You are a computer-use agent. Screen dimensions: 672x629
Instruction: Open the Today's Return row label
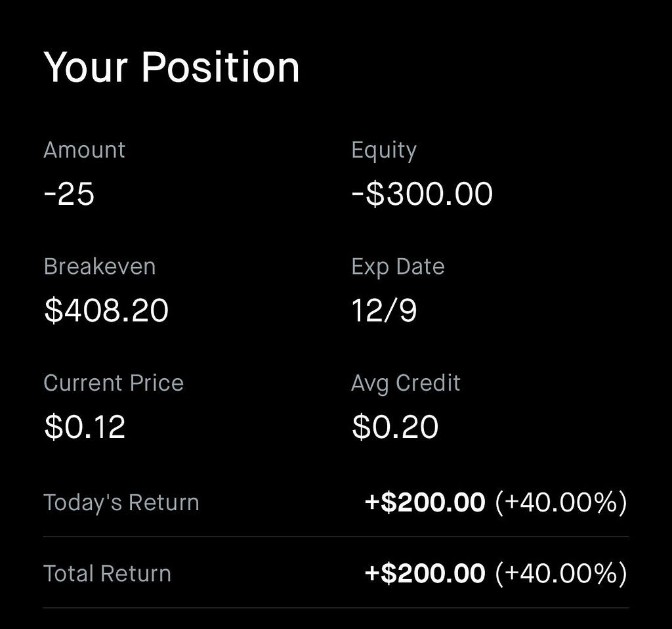click(121, 502)
